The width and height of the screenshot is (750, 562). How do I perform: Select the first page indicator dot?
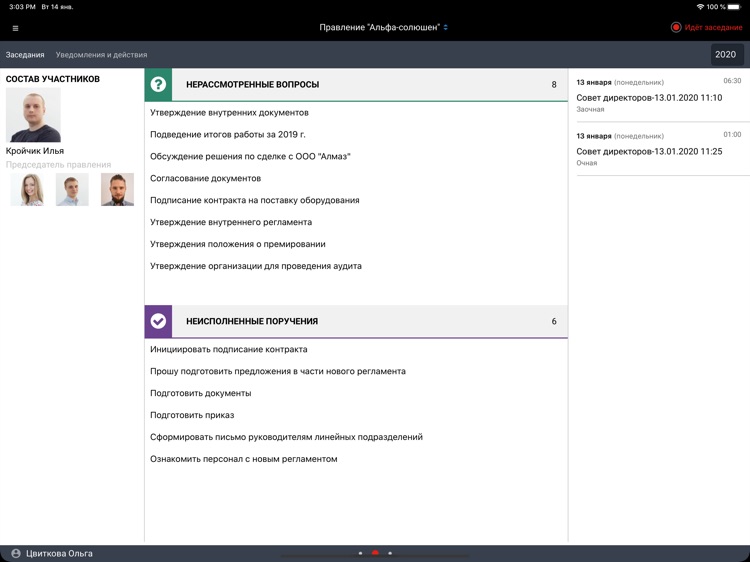[360, 553]
